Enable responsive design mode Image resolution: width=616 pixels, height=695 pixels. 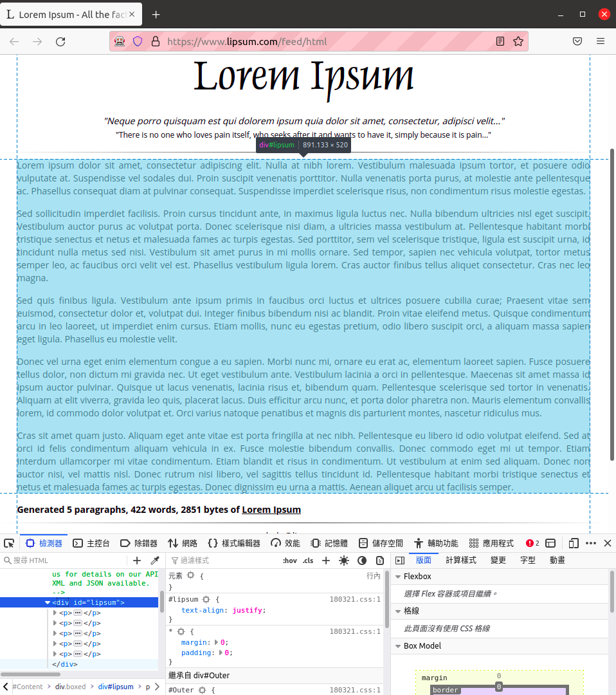pyautogui.click(x=574, y=543)
